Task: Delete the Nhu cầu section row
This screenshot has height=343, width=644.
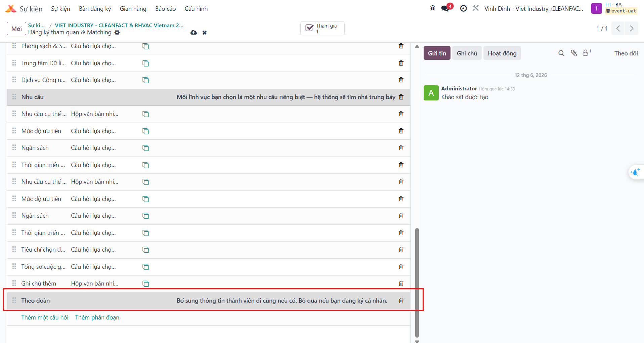Action: point(401,97)
